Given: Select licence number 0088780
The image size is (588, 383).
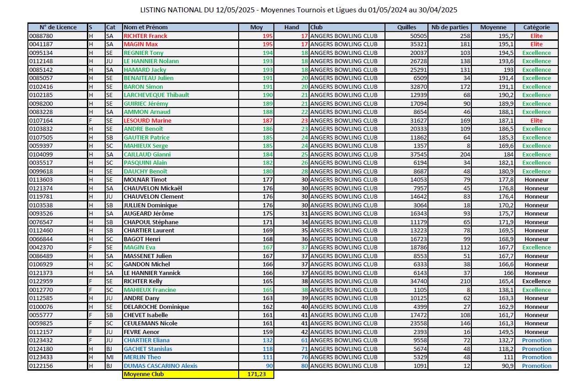Looking at the screenshot, I should pos(58,36).
